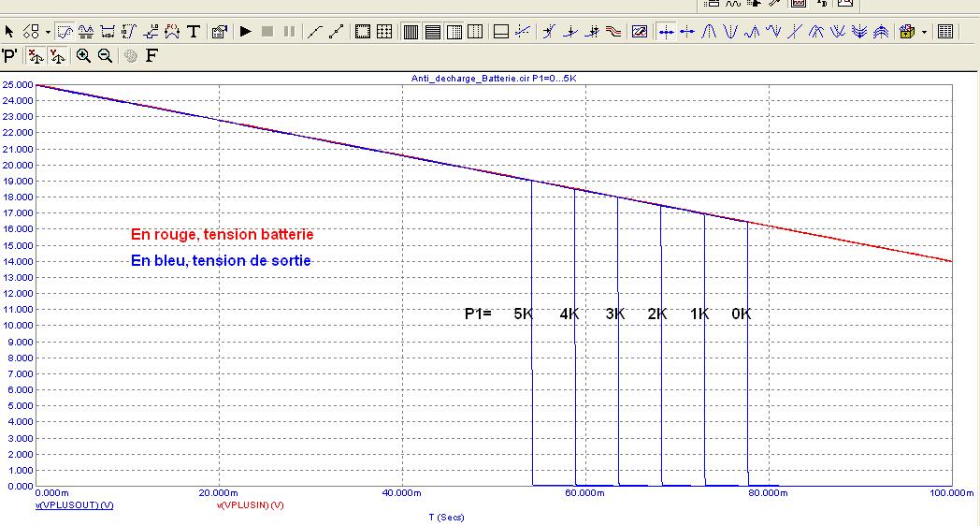The width and height of the screenshot is (980, 526).
Task: Select the arrow pointer Select mode tool
Action: pos(8,31)
